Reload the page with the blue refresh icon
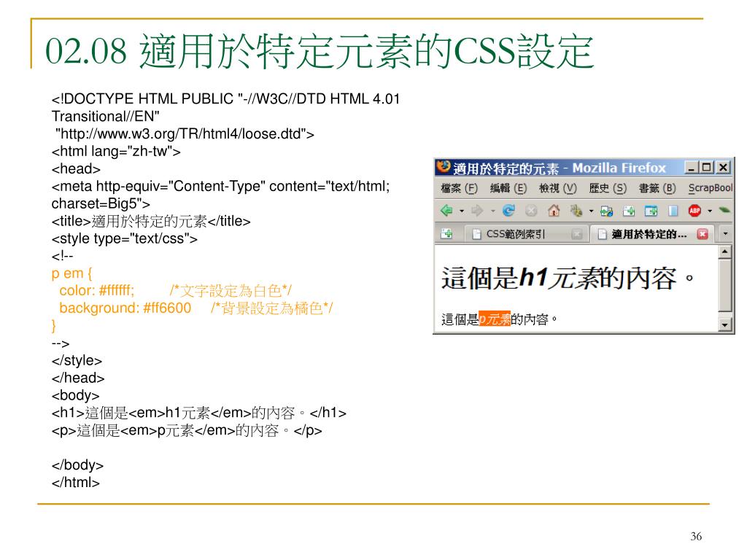747x560 pixels. point(508,210)
